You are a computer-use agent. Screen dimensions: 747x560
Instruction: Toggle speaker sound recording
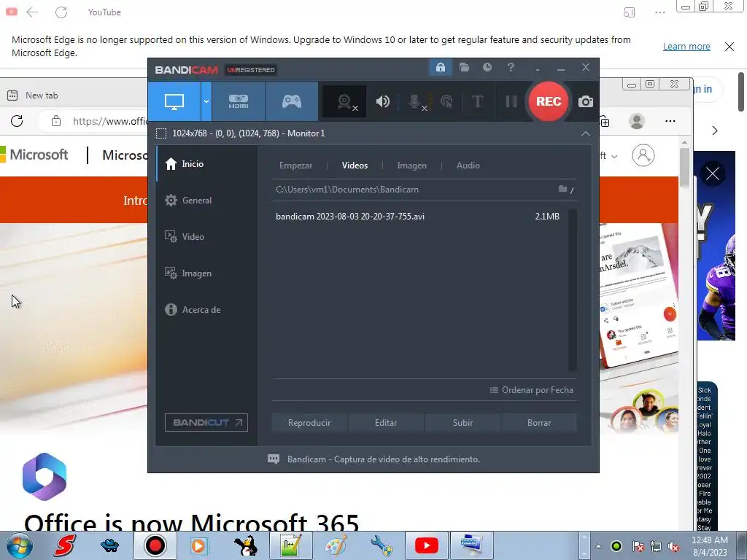(382, 101)
